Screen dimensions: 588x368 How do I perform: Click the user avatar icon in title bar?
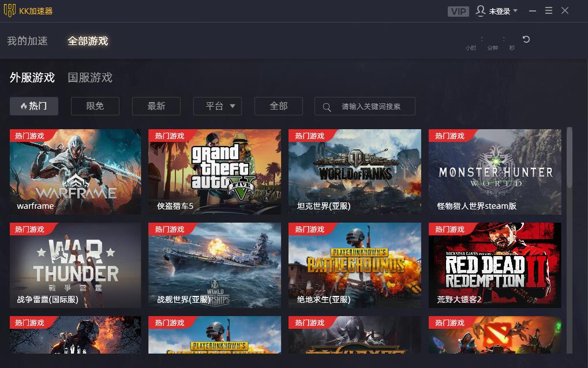[x=480, y=10]
